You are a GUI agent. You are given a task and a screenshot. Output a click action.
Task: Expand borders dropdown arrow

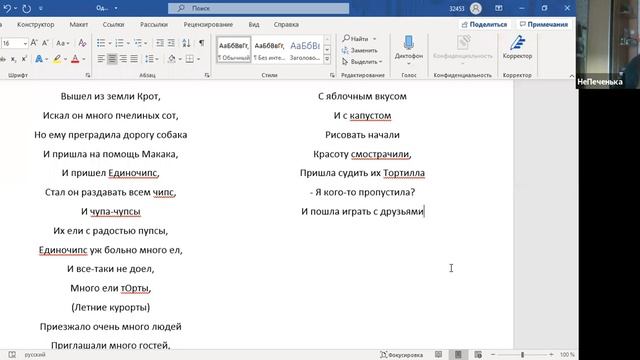click(x=198, y=60)
